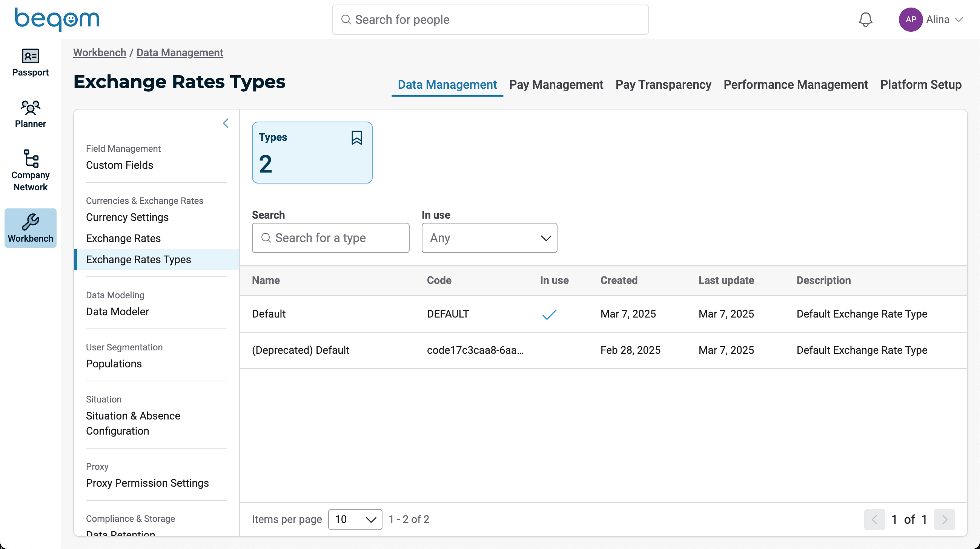Collapse the left navigation panel chevron
This screenshot has height=549, width=980.
coord(226,123)
